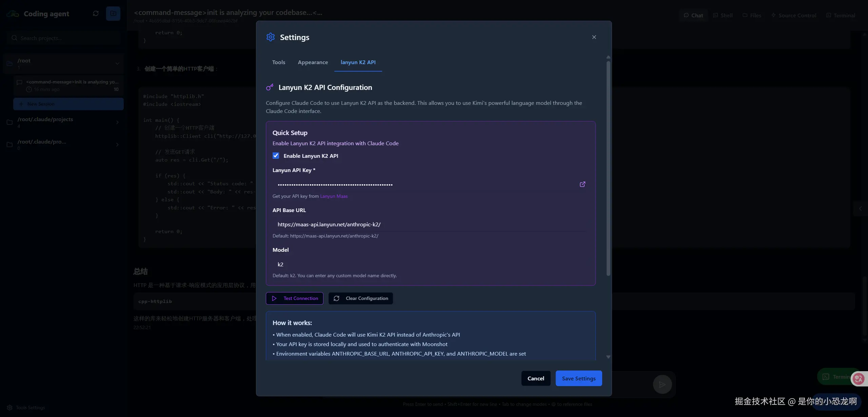868x417 pixels.
Task: Click the translate floating icon
Action: [858, 379]
